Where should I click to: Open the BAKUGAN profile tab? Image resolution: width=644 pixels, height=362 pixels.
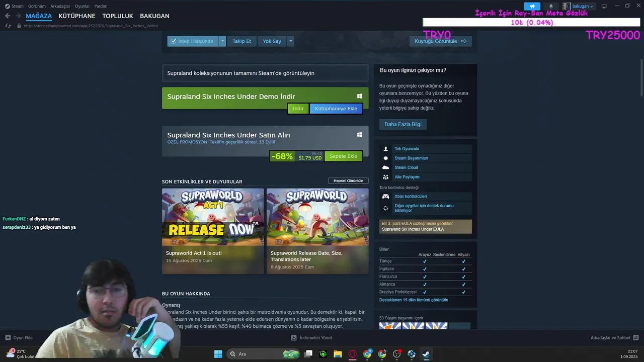click(154, 16)
